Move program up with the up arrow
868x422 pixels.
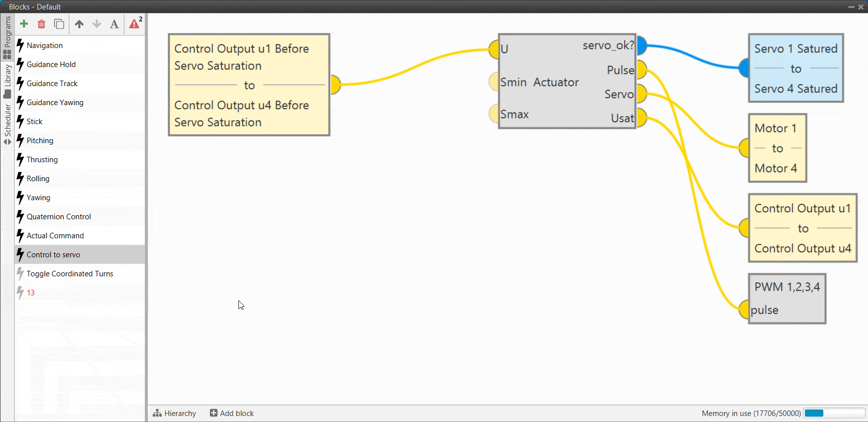[79, 24]
